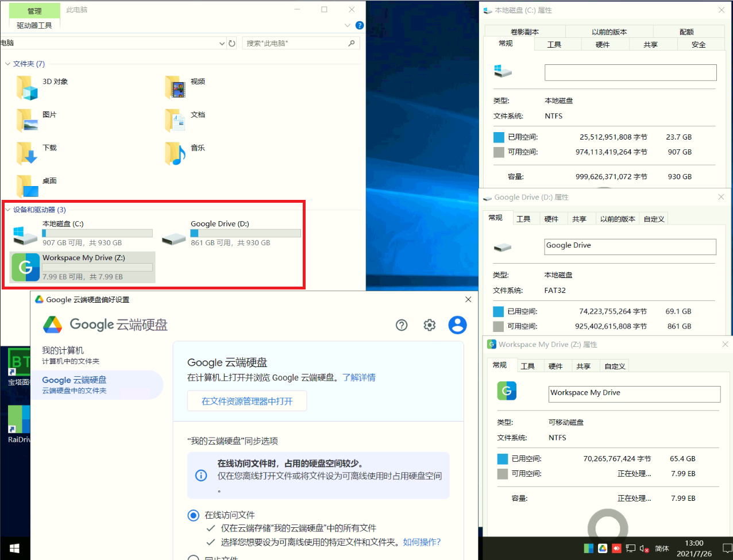Click the RaiDrive tray icon in the taskbar
Viewport: 733px width, 560px height.
tap(589, 549)
